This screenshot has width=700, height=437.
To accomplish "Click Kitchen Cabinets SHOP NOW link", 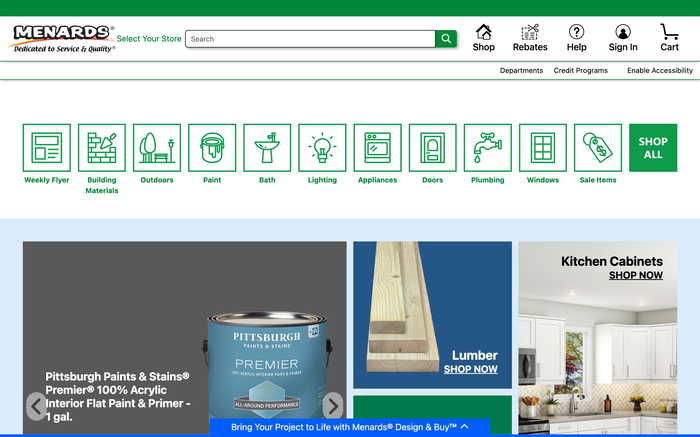I will pos(636,275).
